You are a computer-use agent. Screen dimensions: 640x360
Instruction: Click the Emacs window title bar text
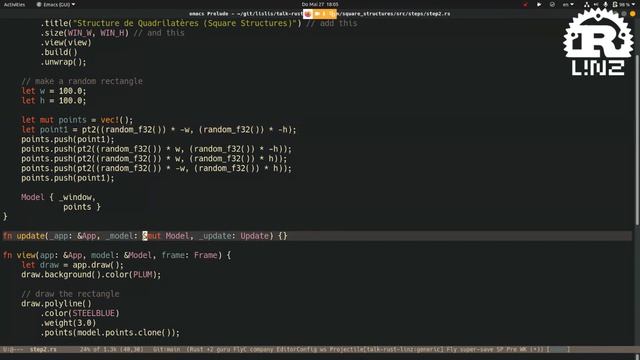click(320, 14)
